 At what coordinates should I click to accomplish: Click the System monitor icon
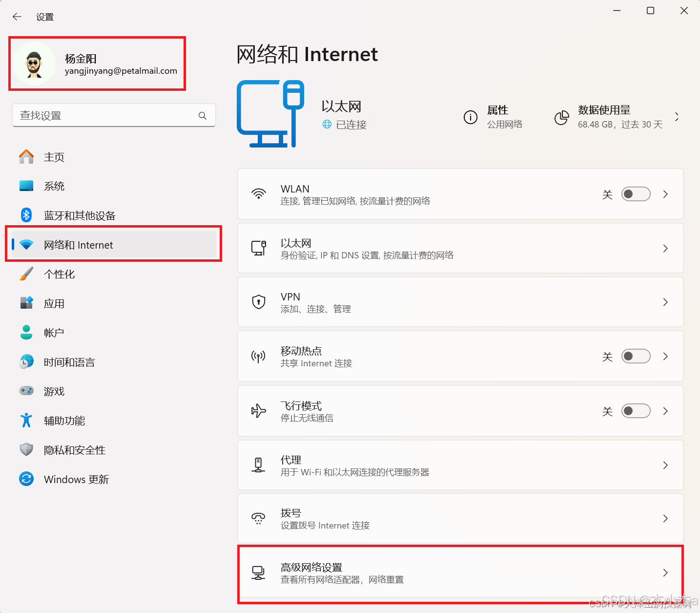click(26, 186)
